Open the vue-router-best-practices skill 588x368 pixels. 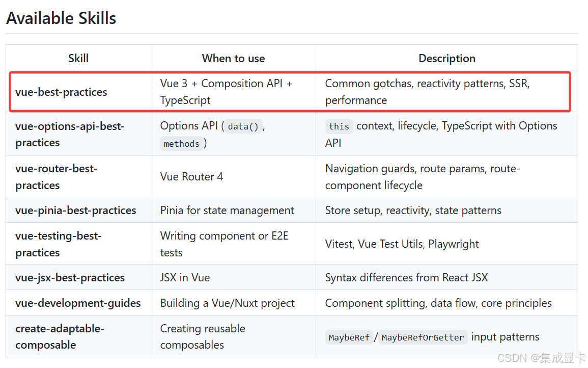tap(56, 177)
